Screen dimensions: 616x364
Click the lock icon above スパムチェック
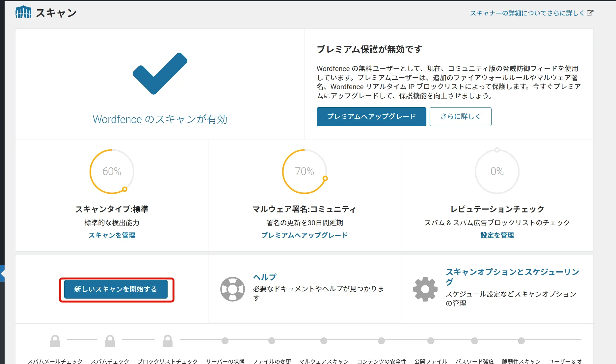(x=110, y=341)
